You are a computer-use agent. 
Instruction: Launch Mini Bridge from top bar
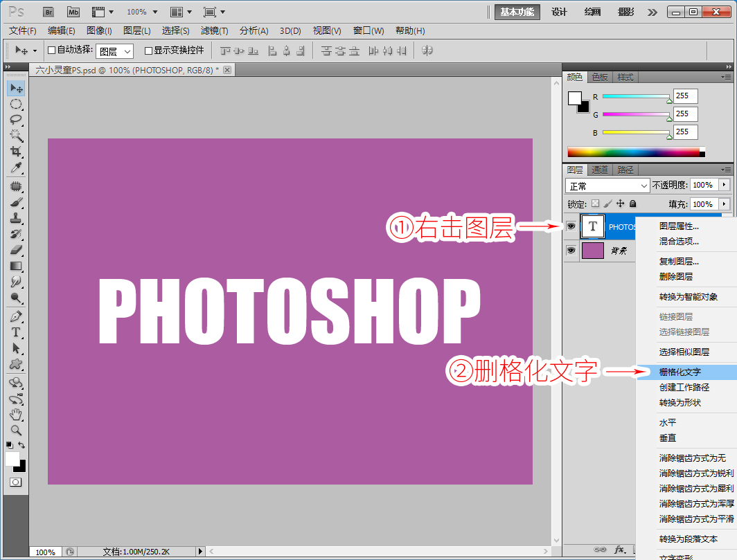[x=73, y=12]
